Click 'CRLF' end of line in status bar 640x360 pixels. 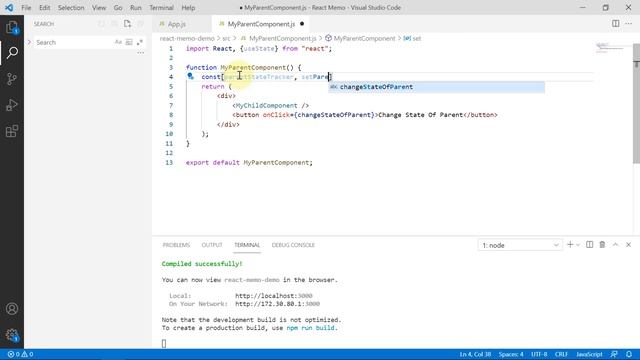click(x=561, y=354)
